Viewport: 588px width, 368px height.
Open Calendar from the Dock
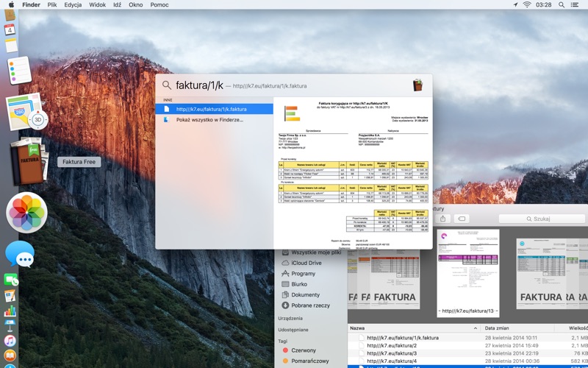10,29
